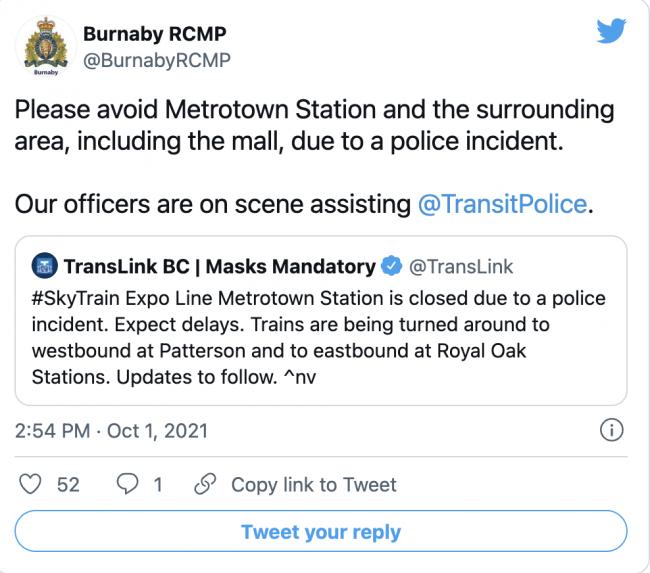Viewport: 650px width, 573px height.
Task: Open the @TransitPolice mention link
Action: (502, 204)
